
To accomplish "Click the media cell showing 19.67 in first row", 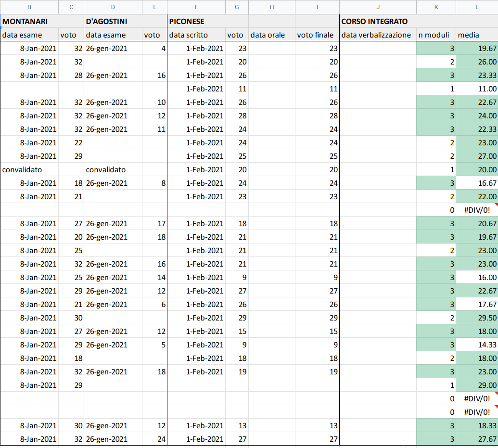I will tap(477, 48).
